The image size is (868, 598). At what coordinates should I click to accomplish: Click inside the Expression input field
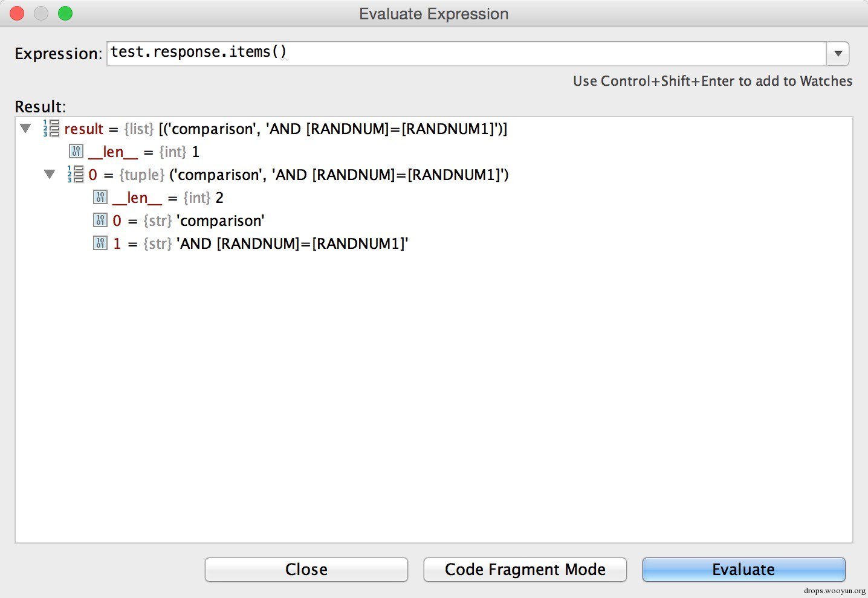[465, 53]
